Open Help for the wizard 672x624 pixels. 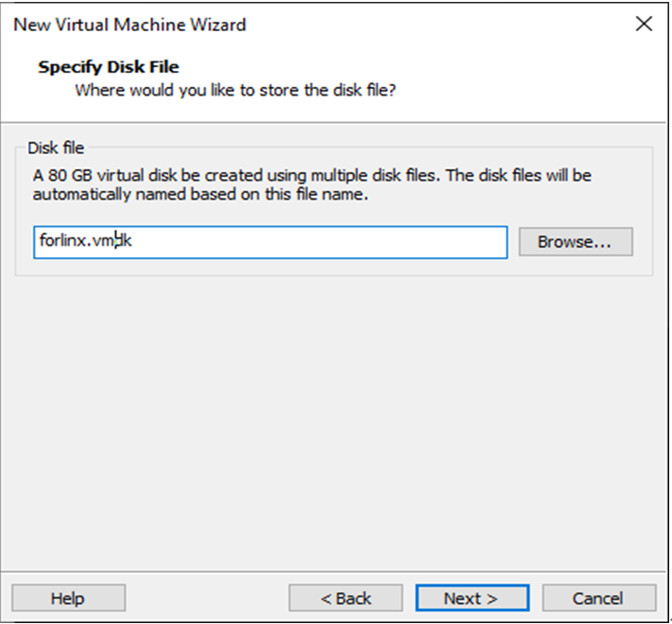(68, 598)
